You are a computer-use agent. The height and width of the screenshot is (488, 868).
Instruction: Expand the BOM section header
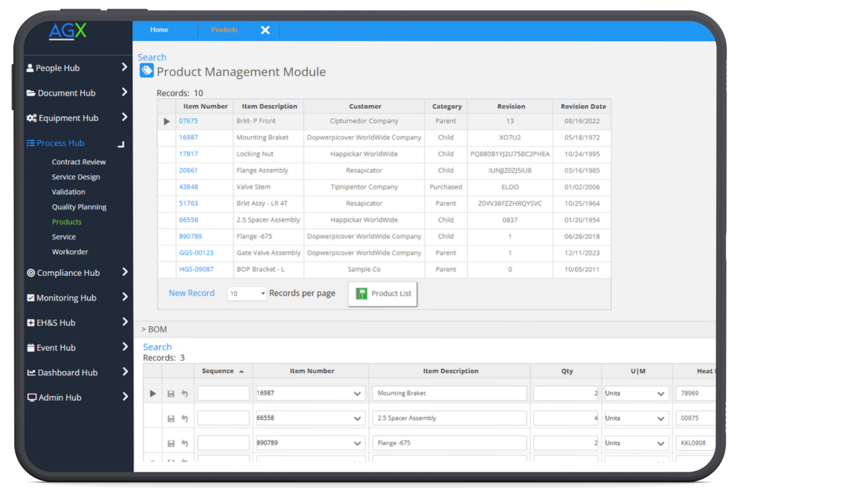pos(154,330)
